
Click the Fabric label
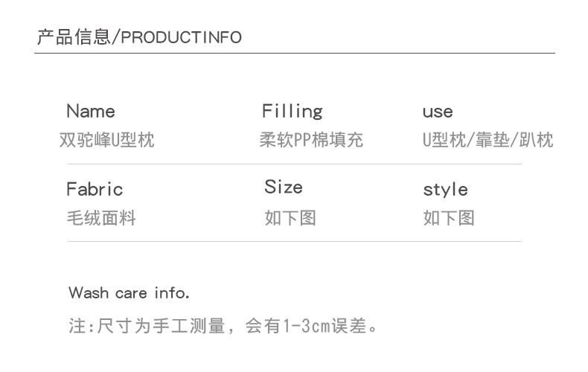click(94, 189)
